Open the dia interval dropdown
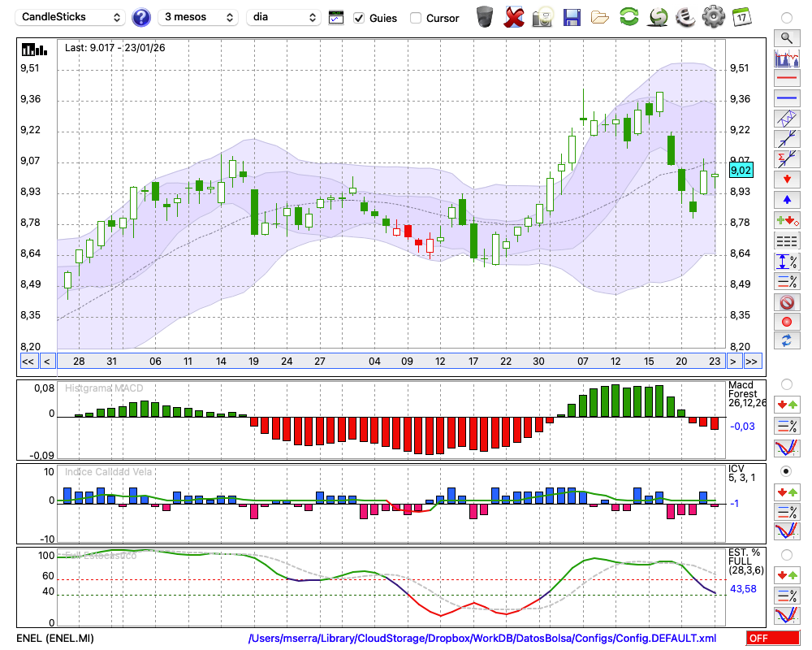This screenshot has height=650, width=812. pos(283,17)
